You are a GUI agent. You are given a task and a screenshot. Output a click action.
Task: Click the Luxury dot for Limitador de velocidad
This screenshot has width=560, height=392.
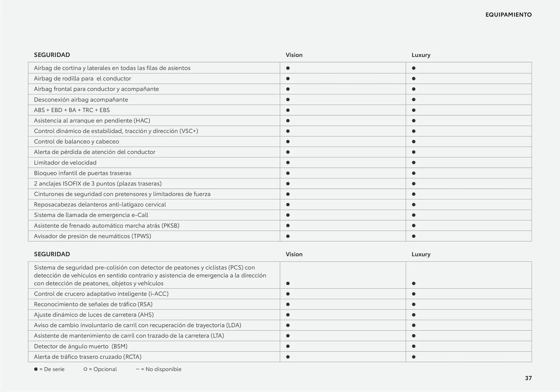[414, 163]
